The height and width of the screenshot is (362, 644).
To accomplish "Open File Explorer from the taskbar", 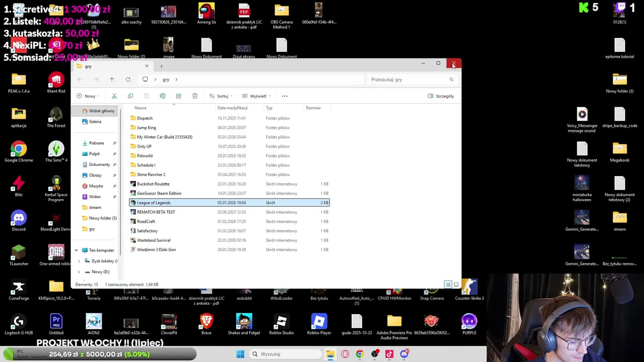I will tap(330, 354).
